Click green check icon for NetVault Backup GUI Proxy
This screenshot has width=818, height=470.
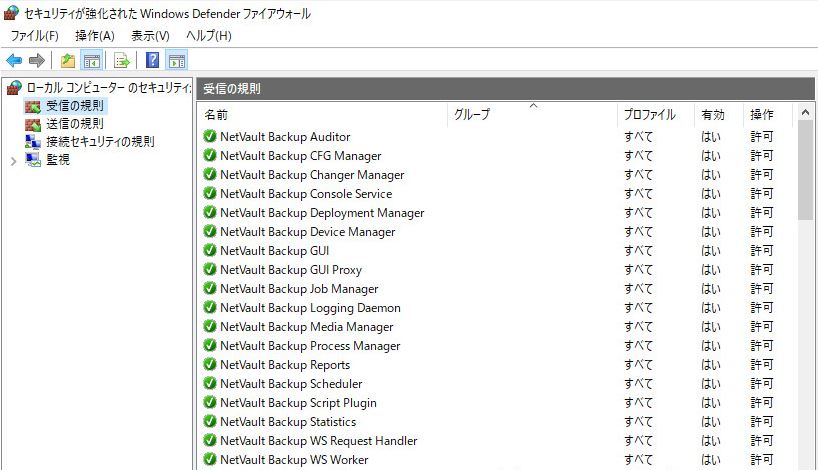coord(210,270)
